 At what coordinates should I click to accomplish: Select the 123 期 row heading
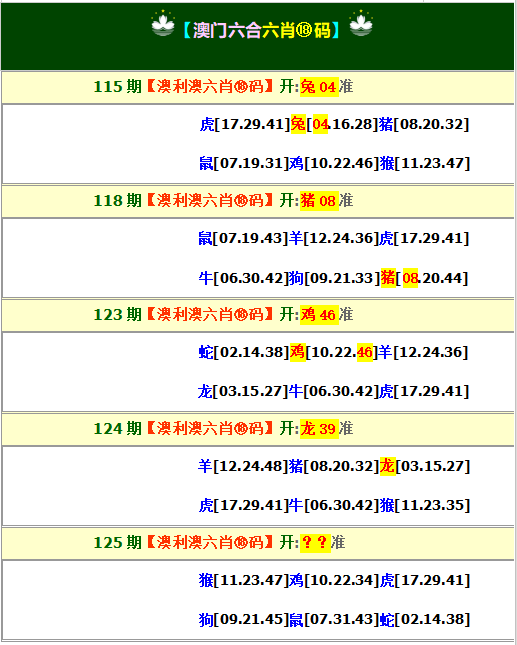point(258,315)
